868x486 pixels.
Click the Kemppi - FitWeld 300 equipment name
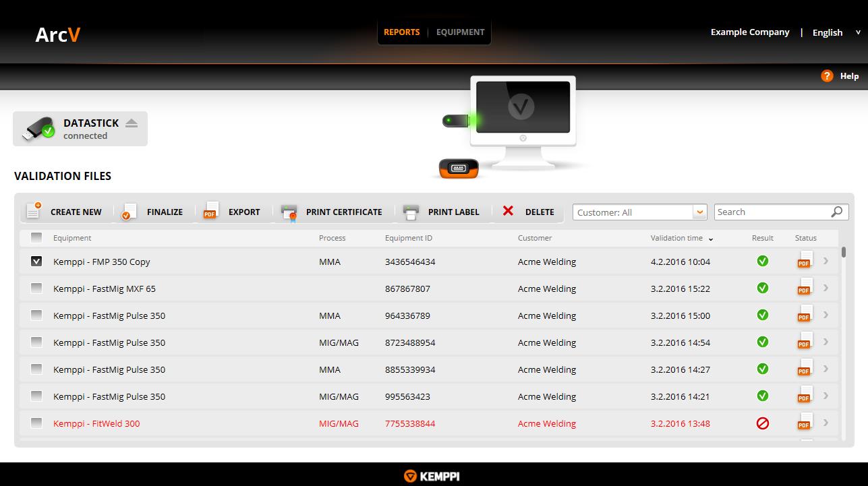pos(96,423)
